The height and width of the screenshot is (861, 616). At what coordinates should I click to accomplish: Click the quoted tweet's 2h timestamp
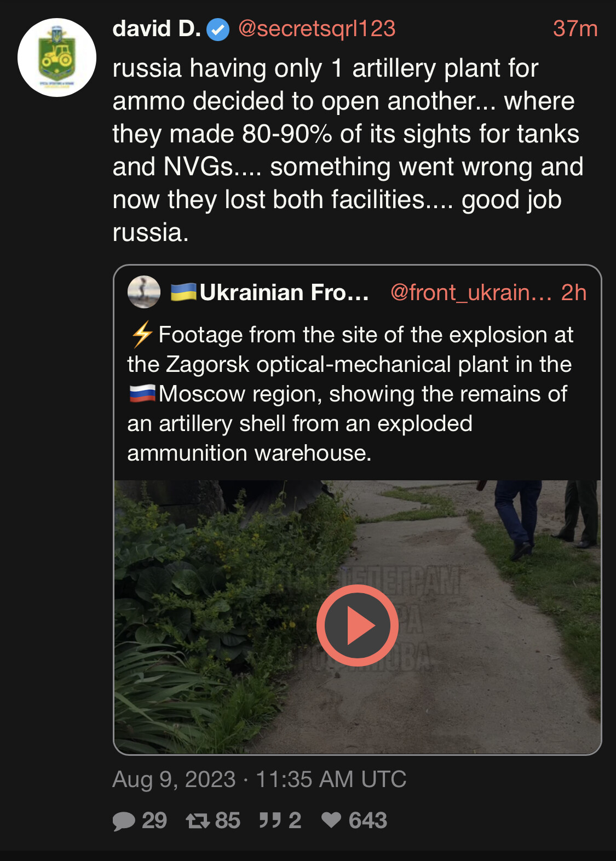(x=574, y=292)
